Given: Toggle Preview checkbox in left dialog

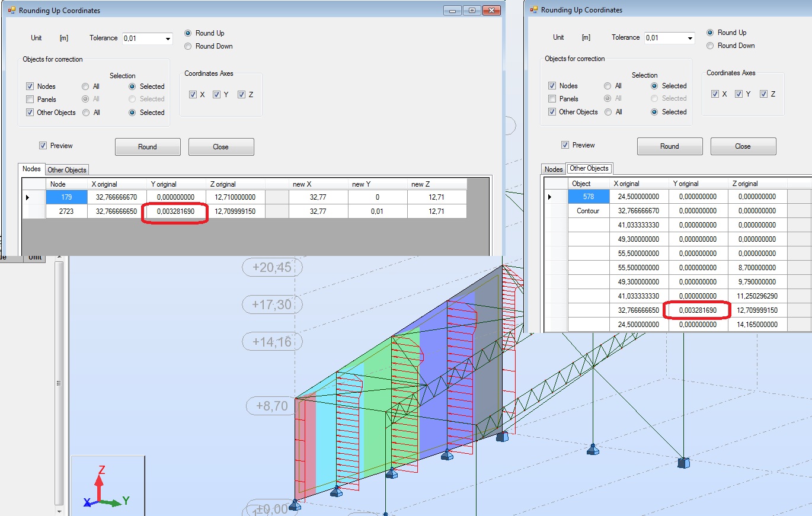Looking at the screenshot, I should coord(43,146).
